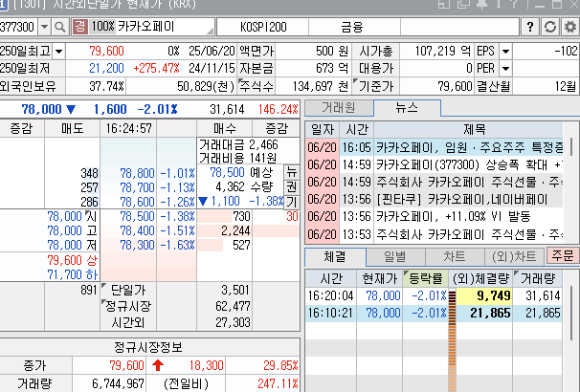Click the stock code field showing 377300

click(18, 27)
